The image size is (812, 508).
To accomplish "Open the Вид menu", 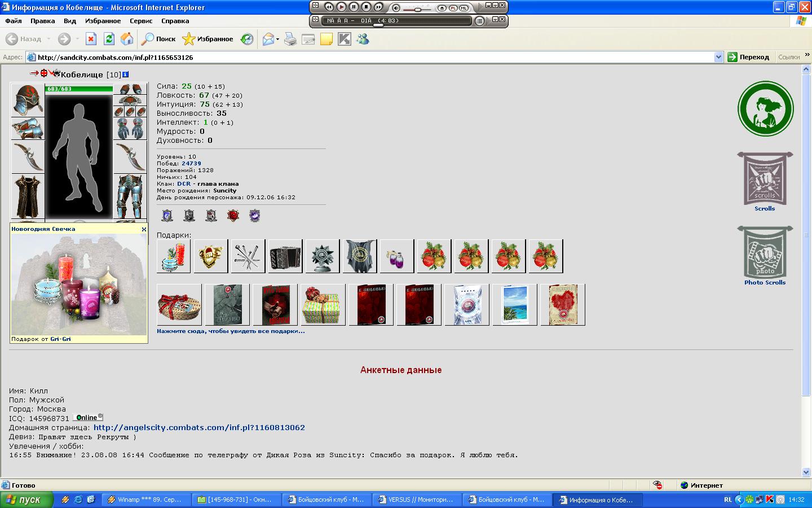I will (x=70, y=21).
